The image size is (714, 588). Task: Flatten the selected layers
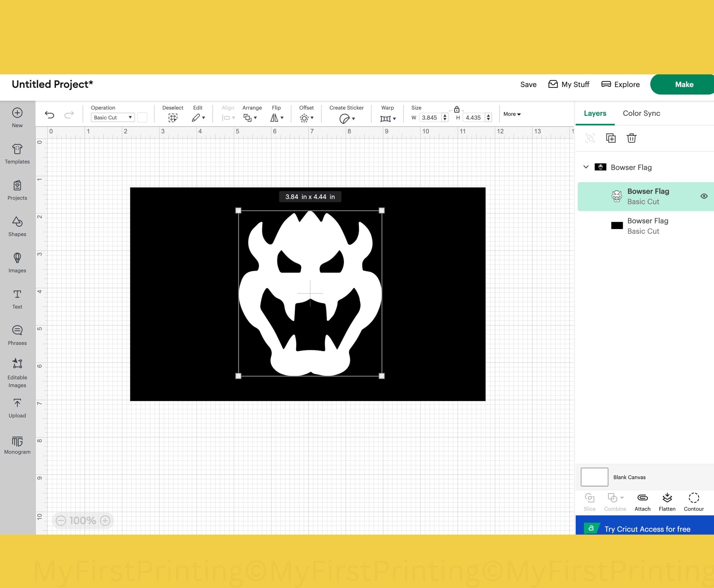pyautogui.click(x=667, y=501)
